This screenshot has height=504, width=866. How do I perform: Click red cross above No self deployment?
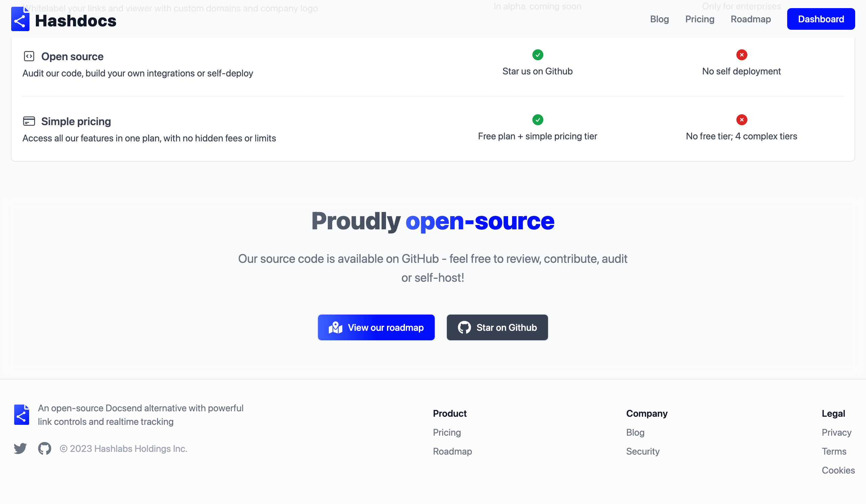741,55
